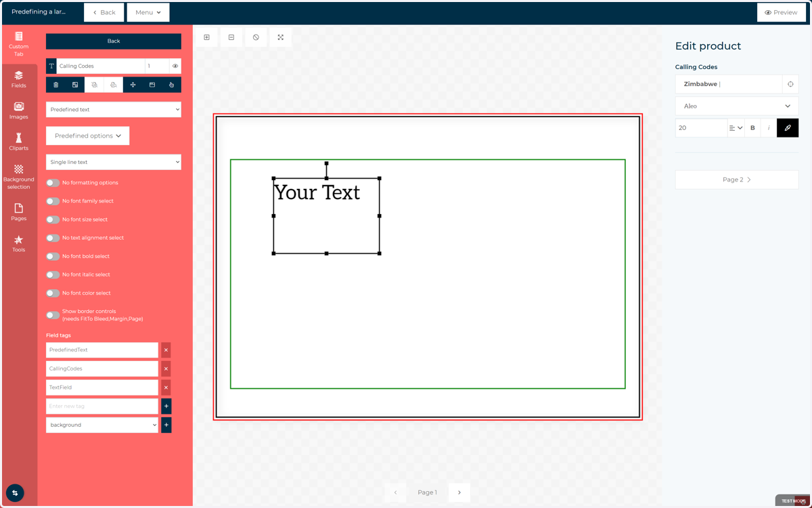
Task: Click the window panel icon in field toolbar
Action: tap(152, 85)
